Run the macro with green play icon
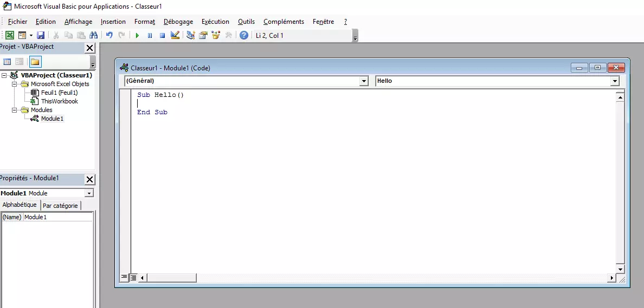The width and height of the screenshot is (644, 308). click(x=137, y=35)
